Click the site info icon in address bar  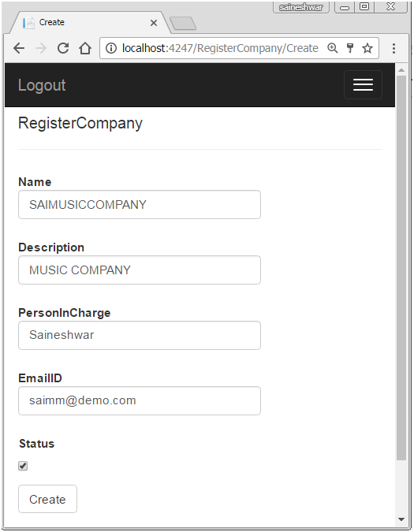point(111,48)
